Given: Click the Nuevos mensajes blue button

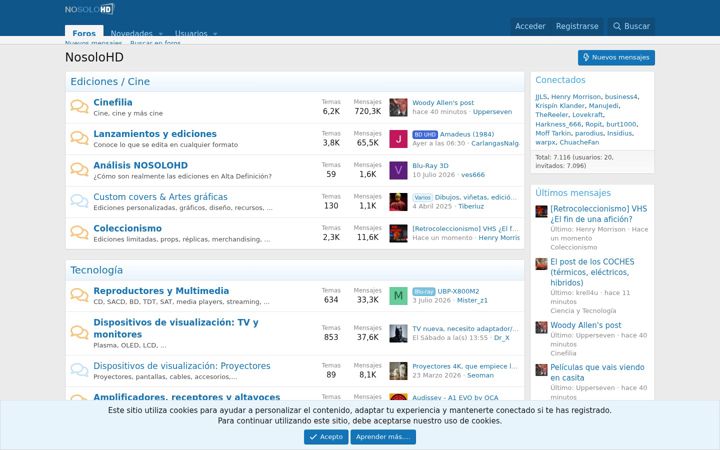Looking at the screenshot, I should click(616, 57).
